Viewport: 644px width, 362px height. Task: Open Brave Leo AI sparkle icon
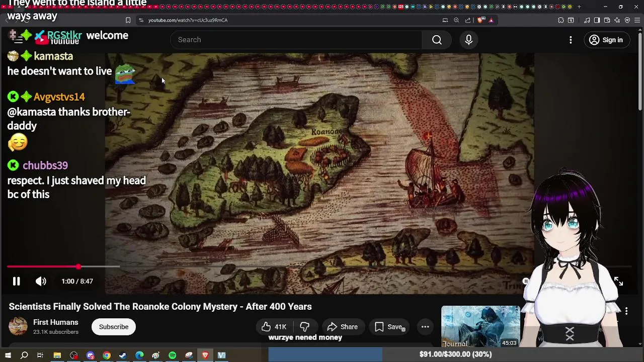pyautogui.click(x=617, y=20)
